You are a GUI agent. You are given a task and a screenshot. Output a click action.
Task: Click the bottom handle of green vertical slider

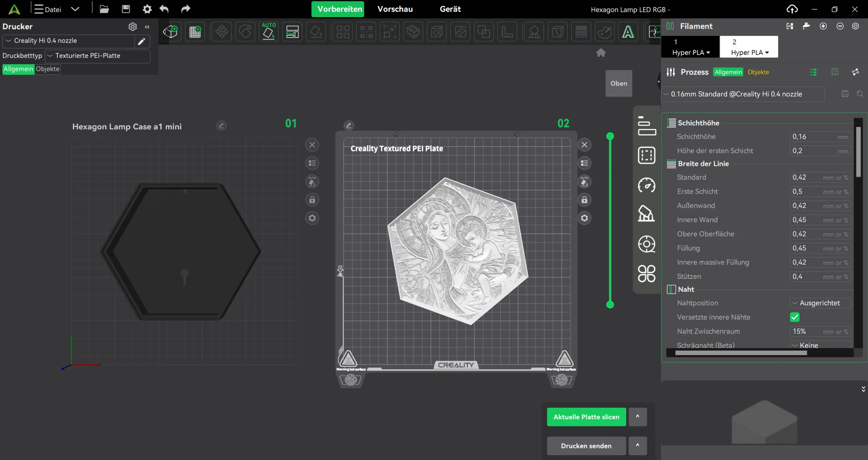coord(610,305)
